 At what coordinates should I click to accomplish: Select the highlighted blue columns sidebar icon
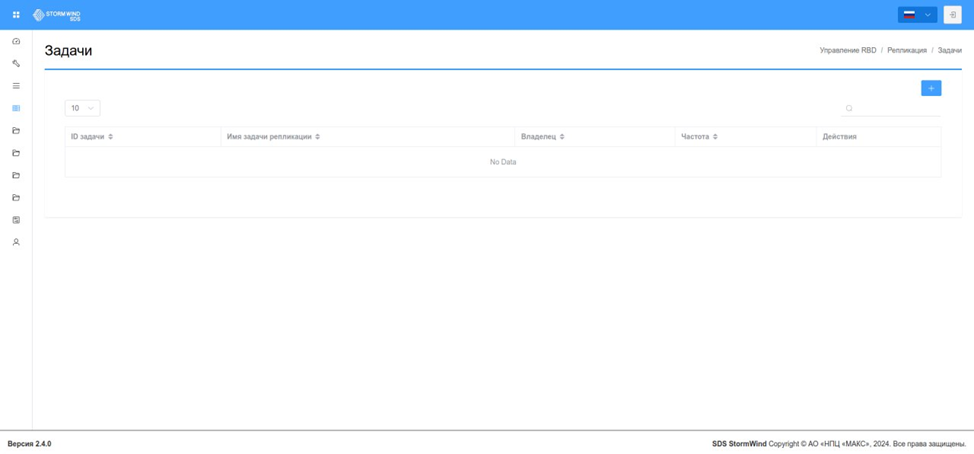point(16,108)
